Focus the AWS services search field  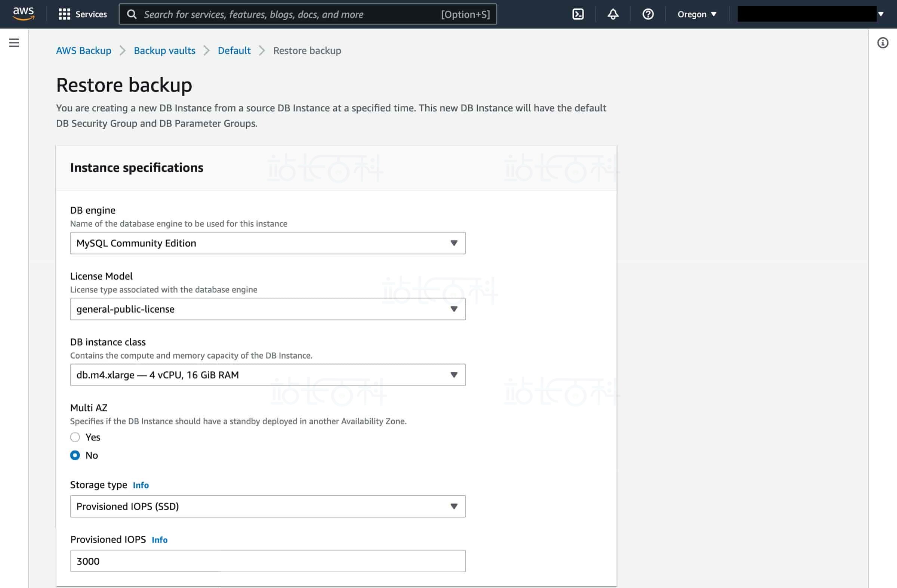coord(308,14)
